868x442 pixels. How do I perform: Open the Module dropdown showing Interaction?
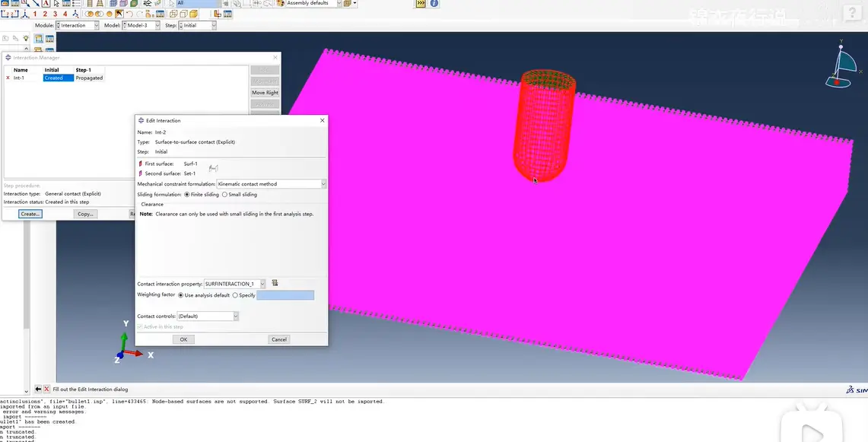tap(78, 25)
